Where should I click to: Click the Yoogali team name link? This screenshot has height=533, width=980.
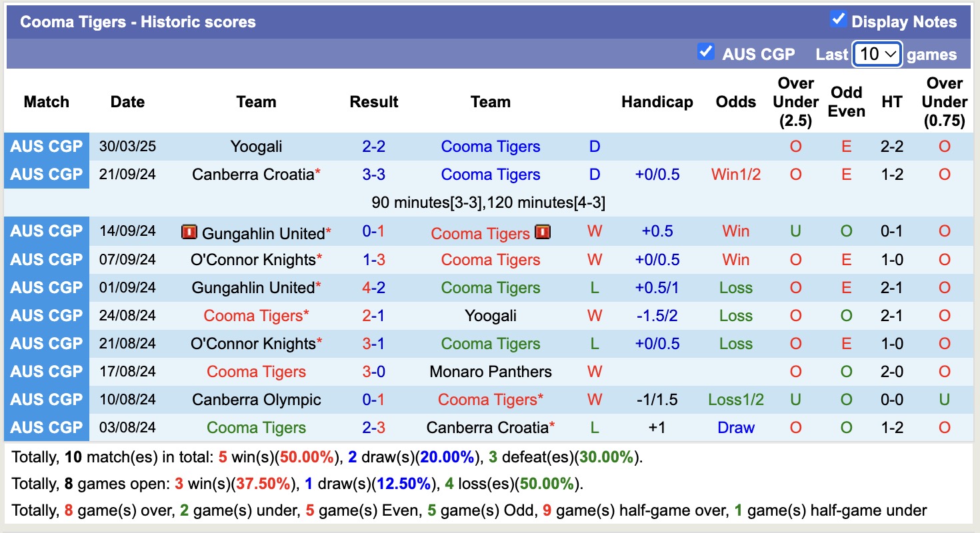point(256,146)
